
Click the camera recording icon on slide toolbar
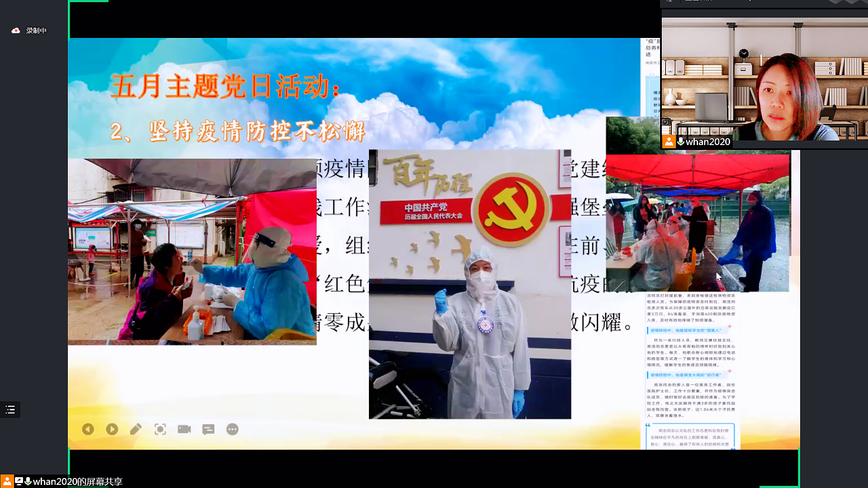[184, 429]
